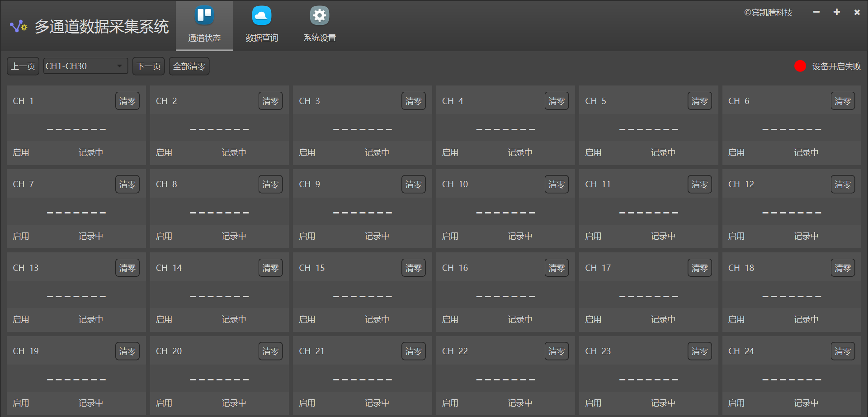Hit 清零 for CH 20
Screen dimensions: 868x417
point(270,351)
